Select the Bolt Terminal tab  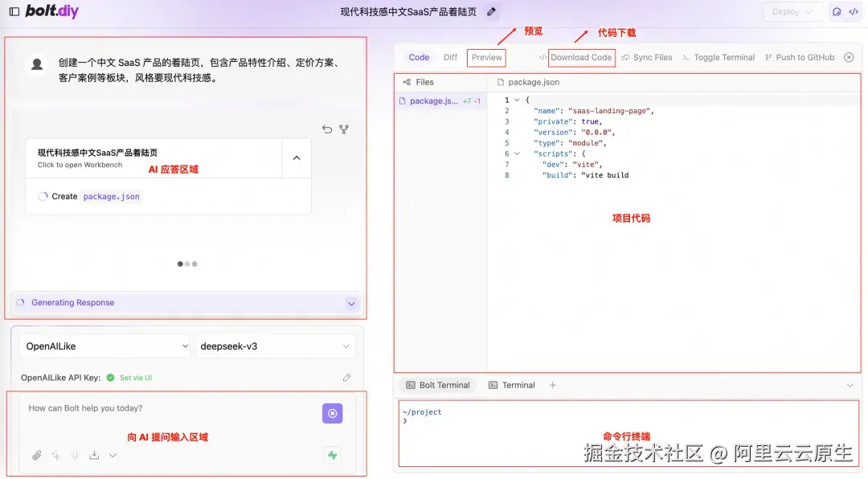[437, 385]
